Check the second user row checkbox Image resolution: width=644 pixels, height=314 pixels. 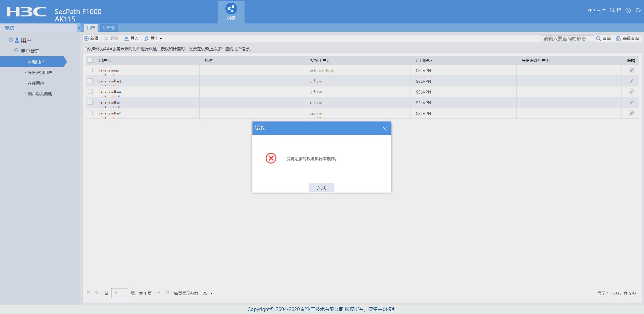click(90, 81)
